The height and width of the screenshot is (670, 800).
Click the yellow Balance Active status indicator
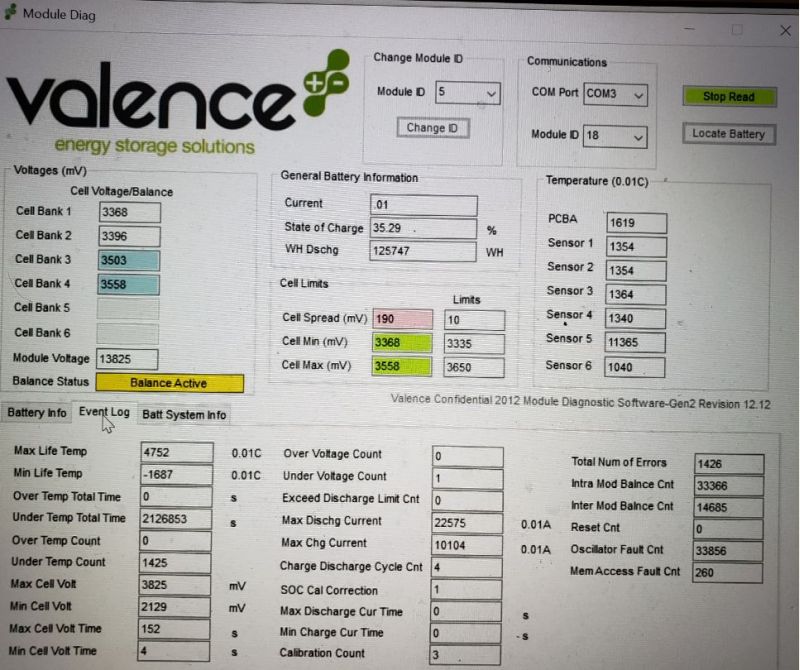point(169,383)
